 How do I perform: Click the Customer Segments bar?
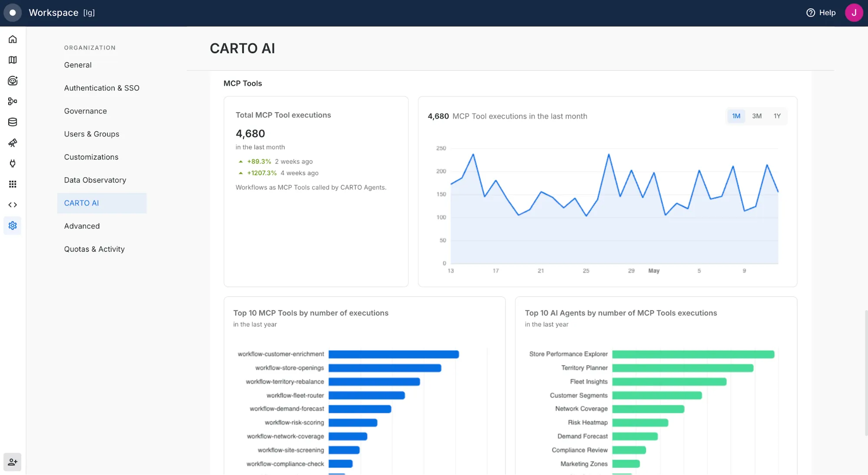pos(657,395)
